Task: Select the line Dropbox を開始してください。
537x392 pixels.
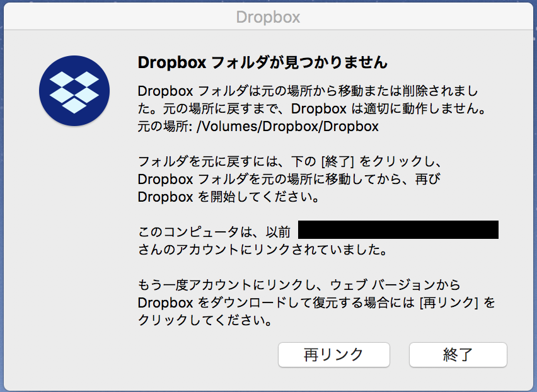Action: click(229, 197)
